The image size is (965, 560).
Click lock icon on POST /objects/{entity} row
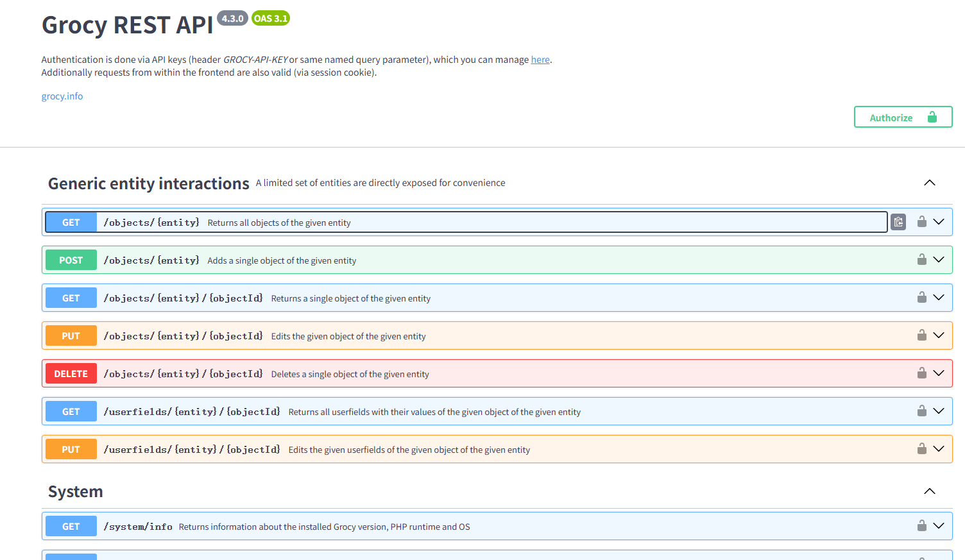(922, 259)
